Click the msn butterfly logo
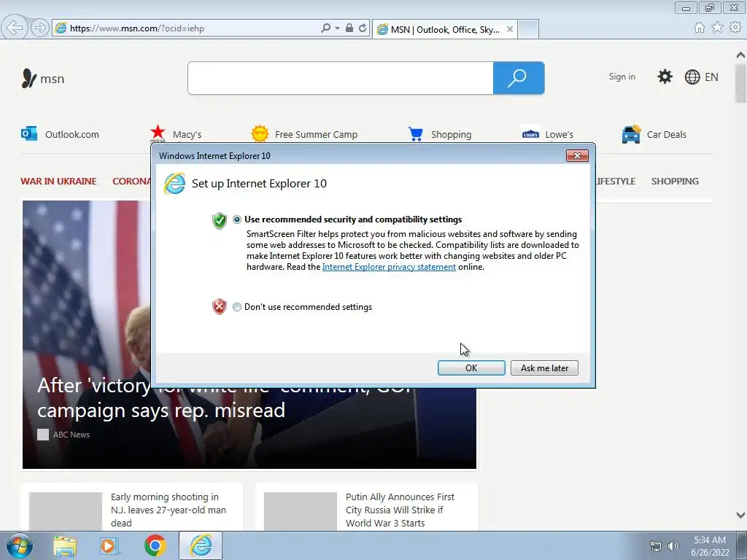747x560 pixels. [29, 78]
